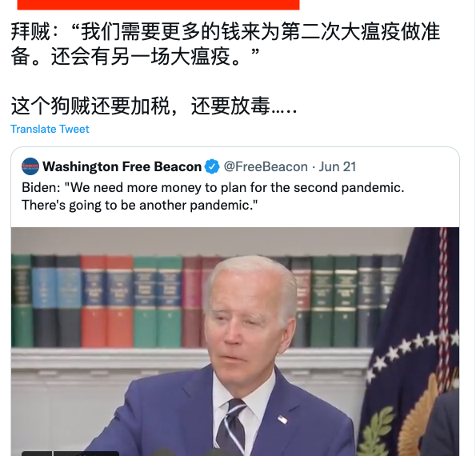The height and width of the screenshot is (456, 476).
Task: Click the Translate Tweet link
Action: 50,129
